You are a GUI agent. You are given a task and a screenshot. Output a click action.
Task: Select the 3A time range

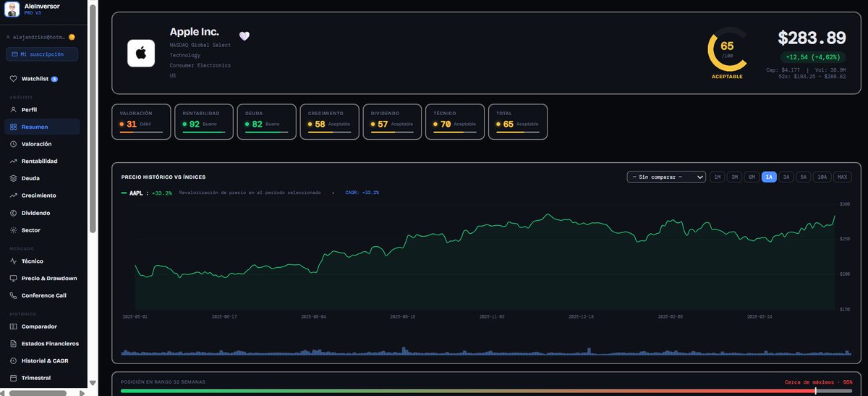786,177
